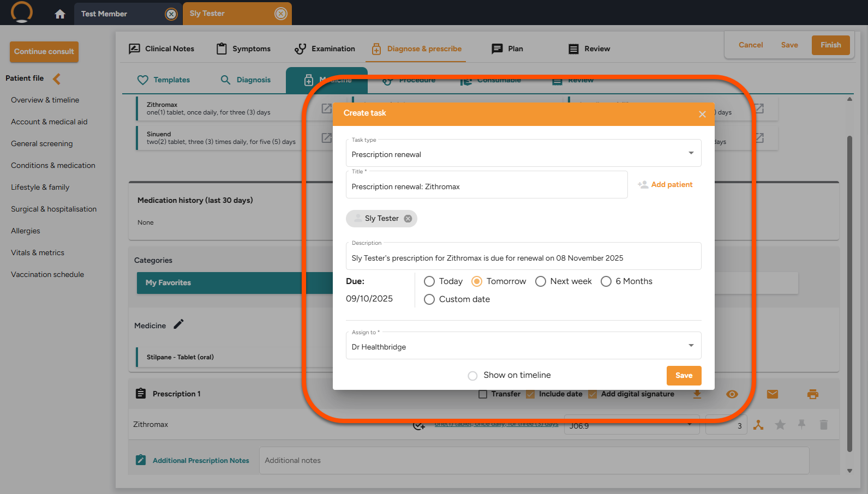This screenshot has height=494, width=868.
Task: Print the prescription
Action: coord(813,394)
